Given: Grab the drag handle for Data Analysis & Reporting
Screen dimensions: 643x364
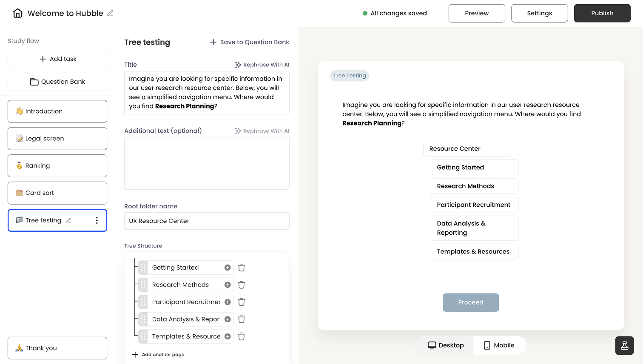Looking at the screenshot, I should (x=144, y=319).
